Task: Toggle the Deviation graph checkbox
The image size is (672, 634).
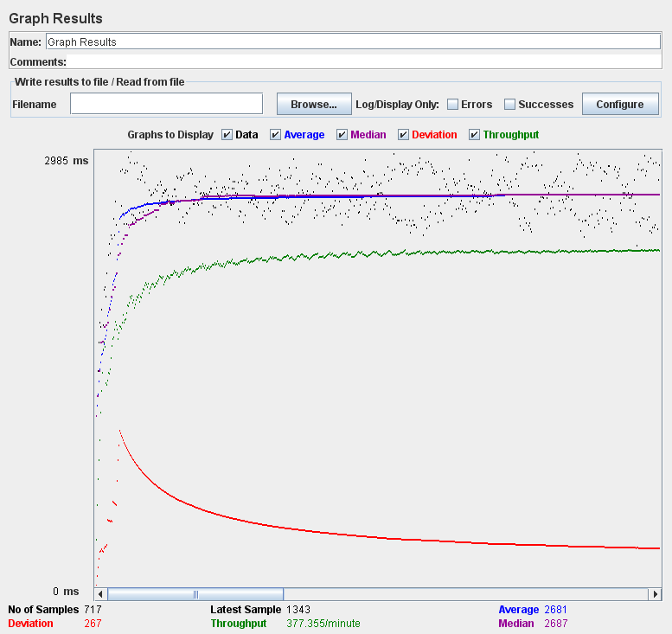Action: pos(403,135)
